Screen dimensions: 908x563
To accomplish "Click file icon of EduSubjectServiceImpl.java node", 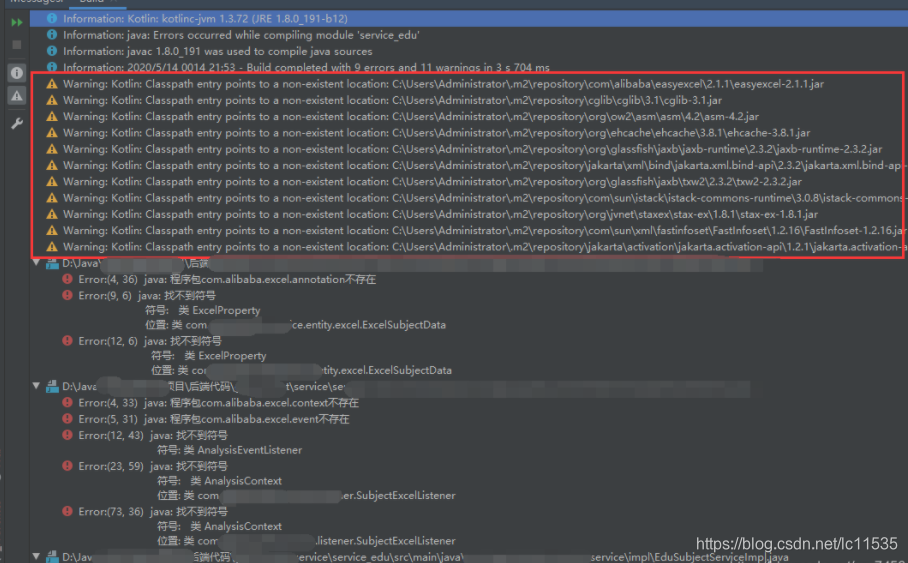I will click(52, 557).
